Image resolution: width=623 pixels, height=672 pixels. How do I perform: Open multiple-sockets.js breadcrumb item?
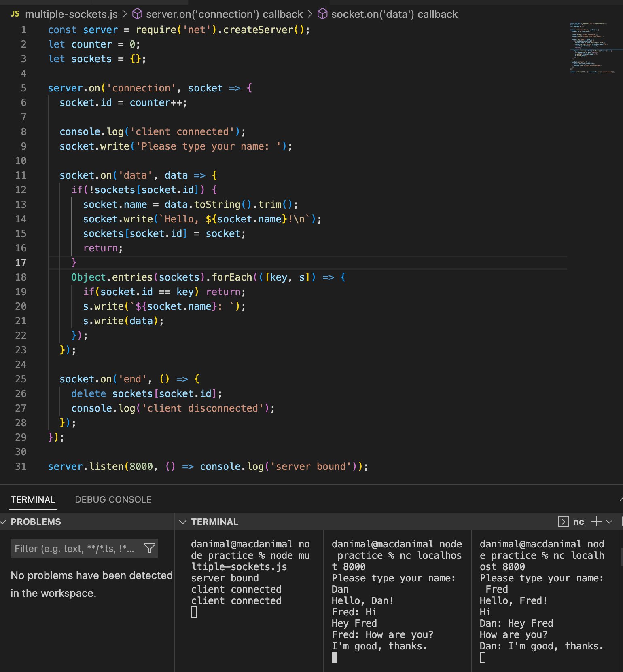[71, 14]
